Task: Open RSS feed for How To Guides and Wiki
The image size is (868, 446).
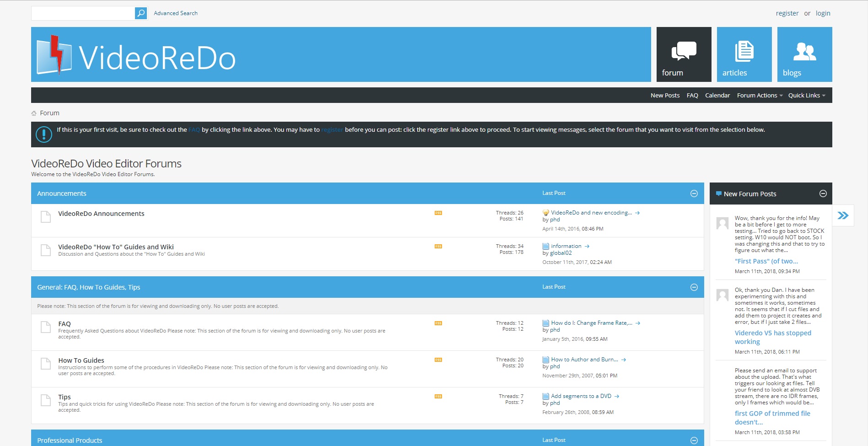Action: tap(438, 247)
